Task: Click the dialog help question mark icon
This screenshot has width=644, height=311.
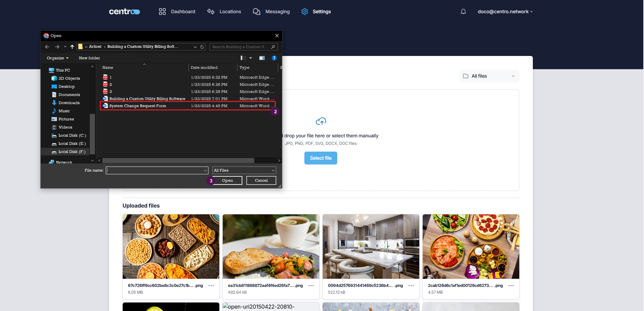Action: click(274, 58)
